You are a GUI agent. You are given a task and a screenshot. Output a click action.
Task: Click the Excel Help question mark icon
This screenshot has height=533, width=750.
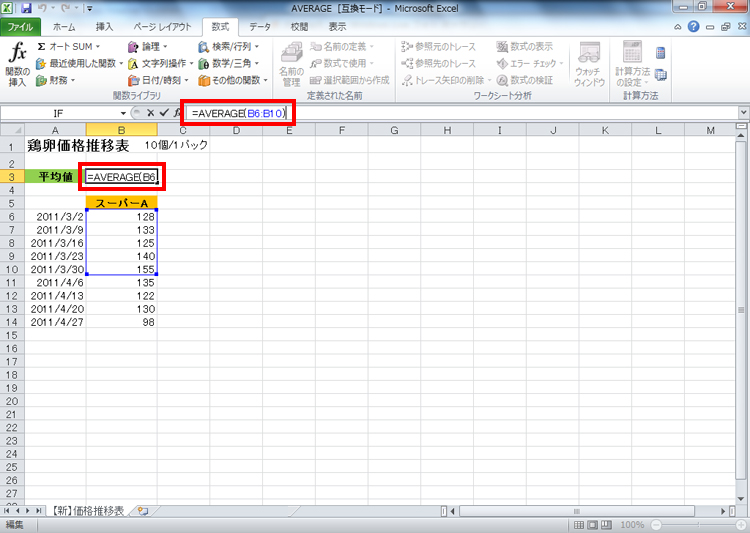(694, 27)
